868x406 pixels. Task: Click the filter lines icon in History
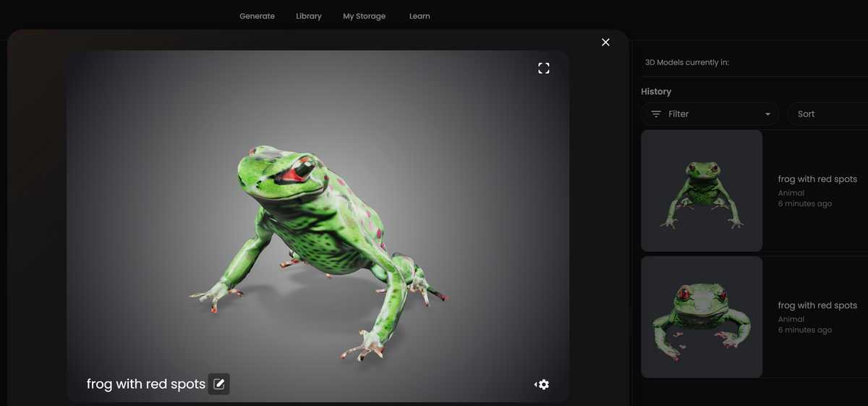(656, 114)
